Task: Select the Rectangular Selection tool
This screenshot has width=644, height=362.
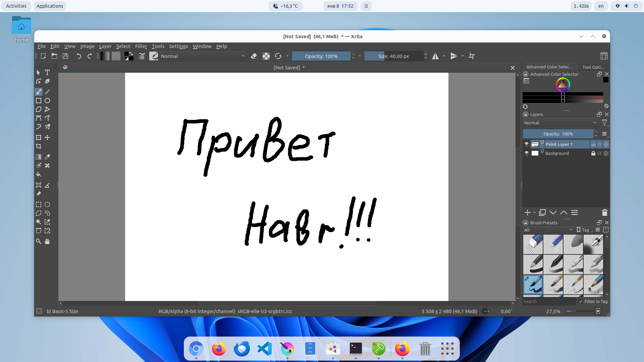Action: pyautogui.click(x=38, y=204)
